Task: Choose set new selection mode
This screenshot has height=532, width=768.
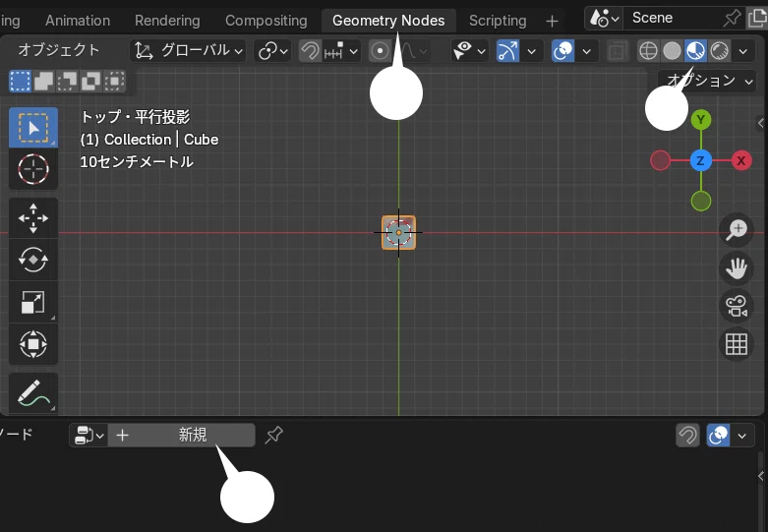Action: 20,81
